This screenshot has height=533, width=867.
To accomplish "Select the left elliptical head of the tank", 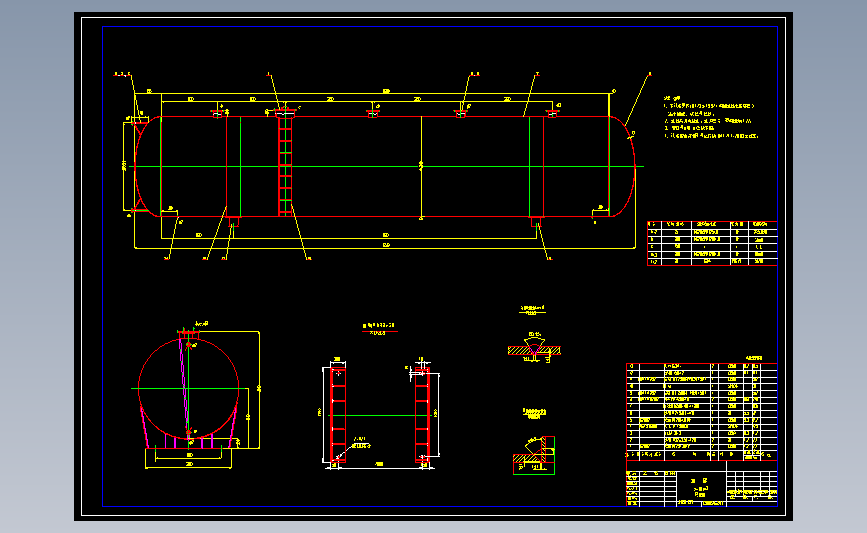I will coord(148,166).
